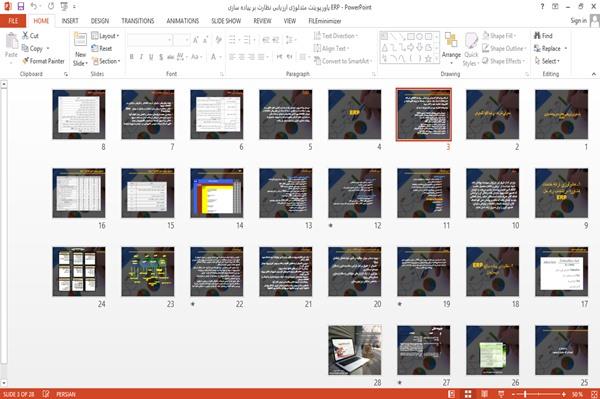Click the zoom in plus button
The image size is (600, 399).
tap(564, 394)
